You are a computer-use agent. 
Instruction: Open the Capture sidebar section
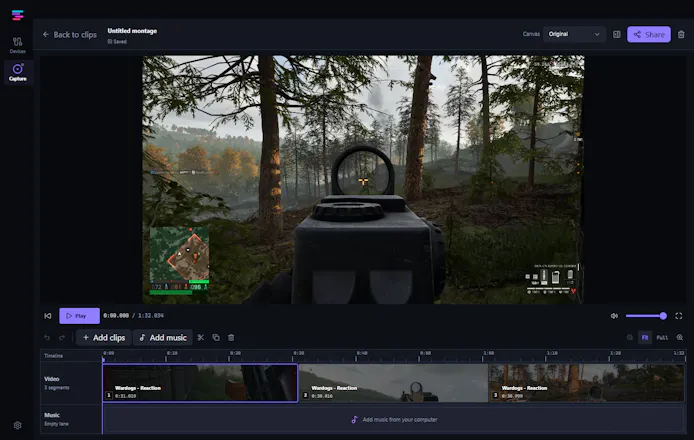pos(18,72)
